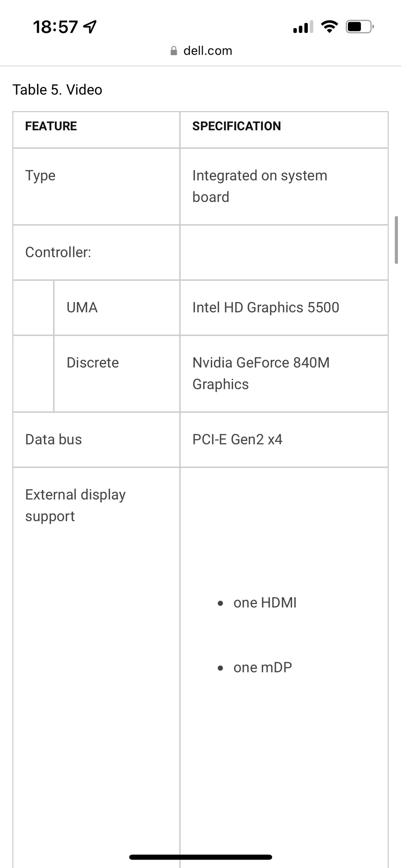Tap the battery status icon
401x868 pixels.
(359, 27)
